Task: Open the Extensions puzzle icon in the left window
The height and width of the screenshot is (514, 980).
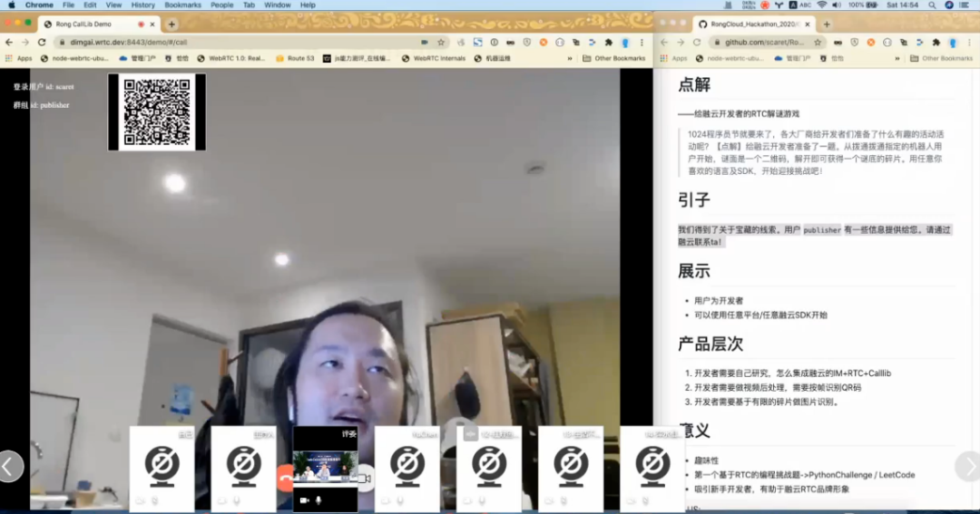Action: (x=609, y=43)
